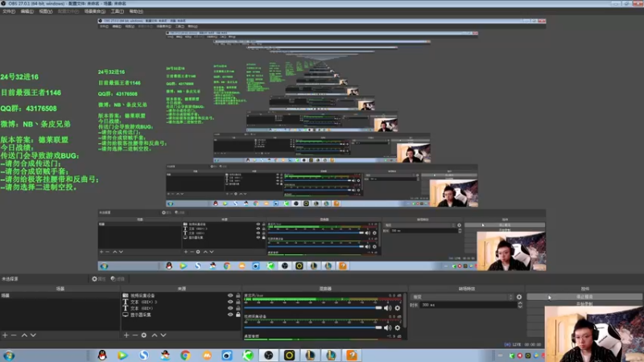The height and width of the screenshot is (362, 644).
Task: Hide the text (GDI+) 3 source
Action: point(230,302)
